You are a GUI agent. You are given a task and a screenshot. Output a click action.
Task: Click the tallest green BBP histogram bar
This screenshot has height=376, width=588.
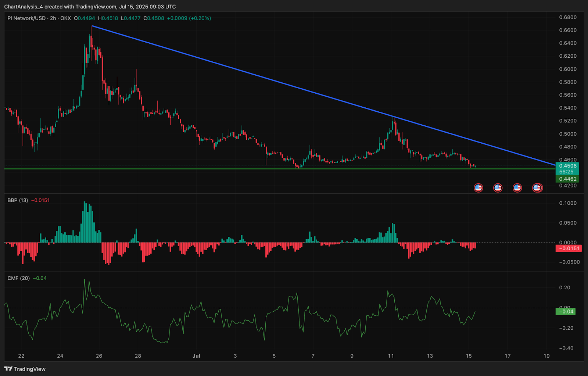point(85,222)
